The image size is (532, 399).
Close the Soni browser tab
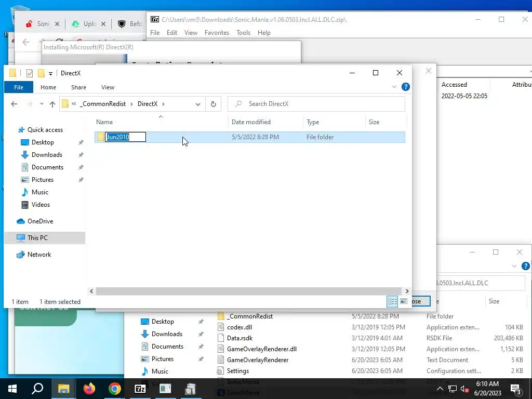click(x=57, y=24)
